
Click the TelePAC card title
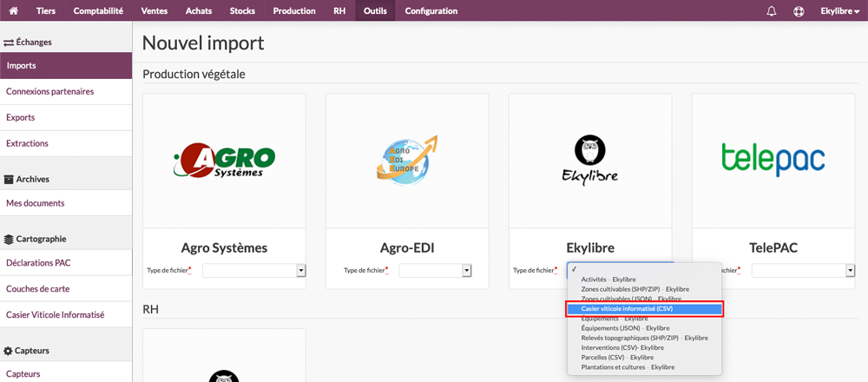coord(773,247)
